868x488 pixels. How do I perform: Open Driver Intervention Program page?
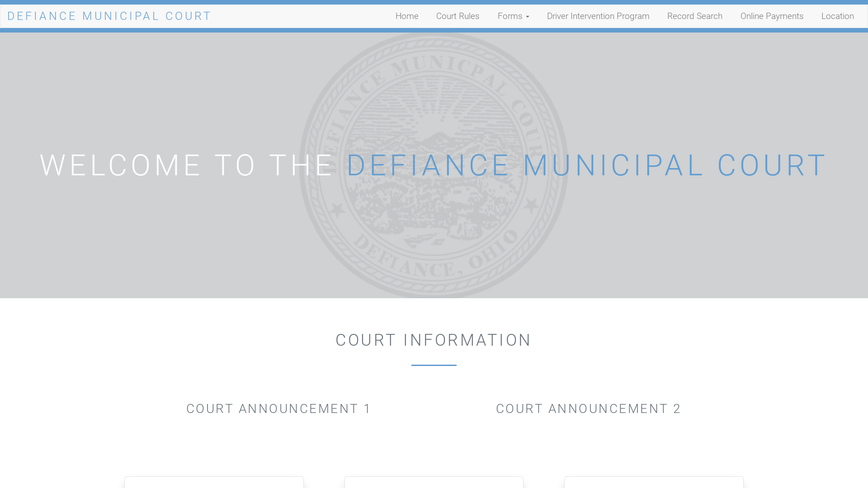pyautogui.click(x=598, y=16)
